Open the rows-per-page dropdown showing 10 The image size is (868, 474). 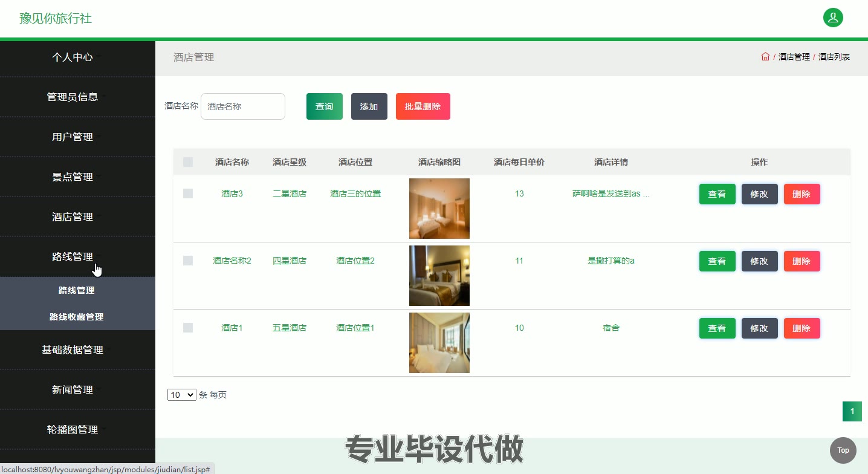click(x=182, y=395)
